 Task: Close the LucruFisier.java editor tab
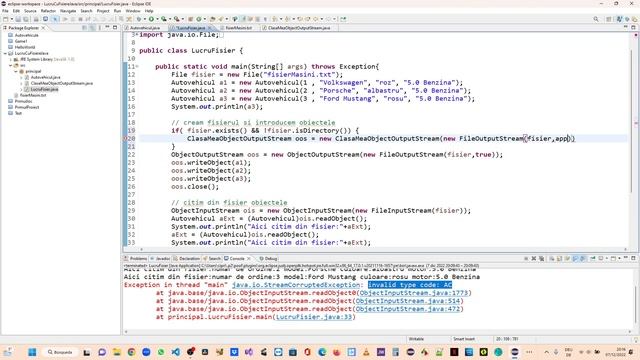pos(210,28)
